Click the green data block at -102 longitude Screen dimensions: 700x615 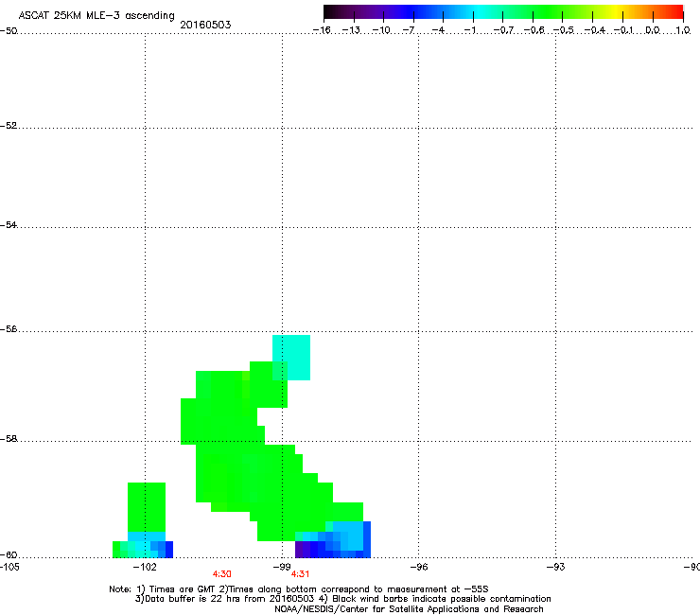pos(147,507)
